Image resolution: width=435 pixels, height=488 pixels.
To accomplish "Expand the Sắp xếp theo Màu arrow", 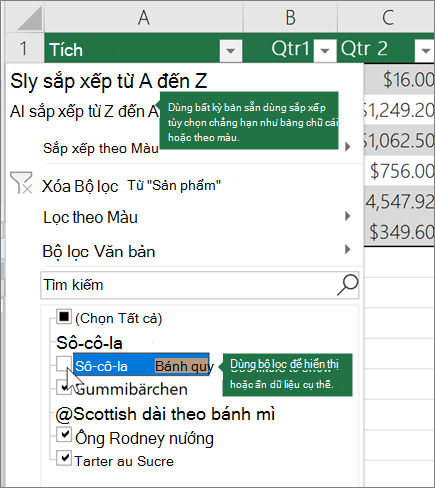I will (348, 146).
